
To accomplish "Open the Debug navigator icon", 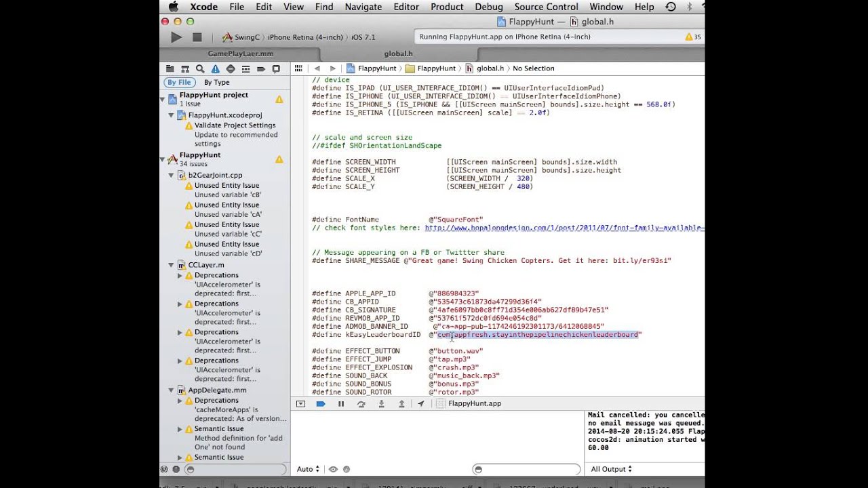I will point(245,68).
